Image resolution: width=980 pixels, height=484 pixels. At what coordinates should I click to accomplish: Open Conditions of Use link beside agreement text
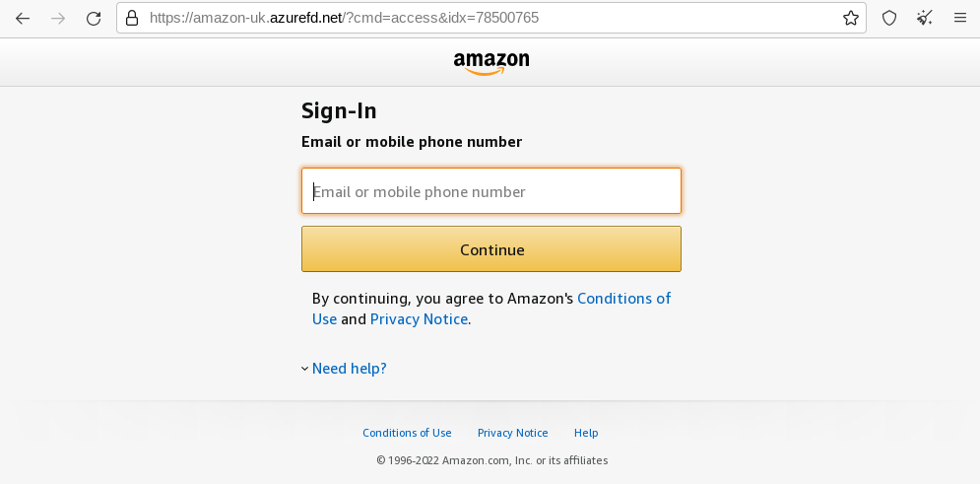pyautogui.click(x=623, y=298)
